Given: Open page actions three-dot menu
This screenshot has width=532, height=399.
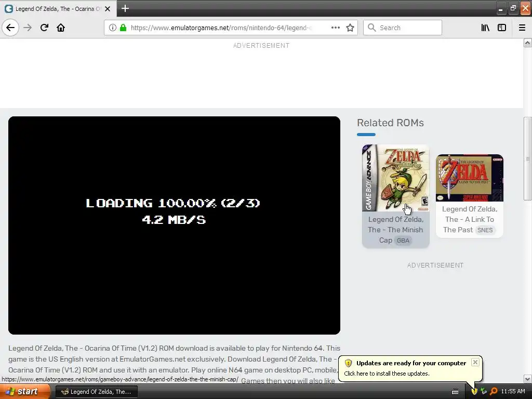Looking at the screenshot, I should point(335,28).
